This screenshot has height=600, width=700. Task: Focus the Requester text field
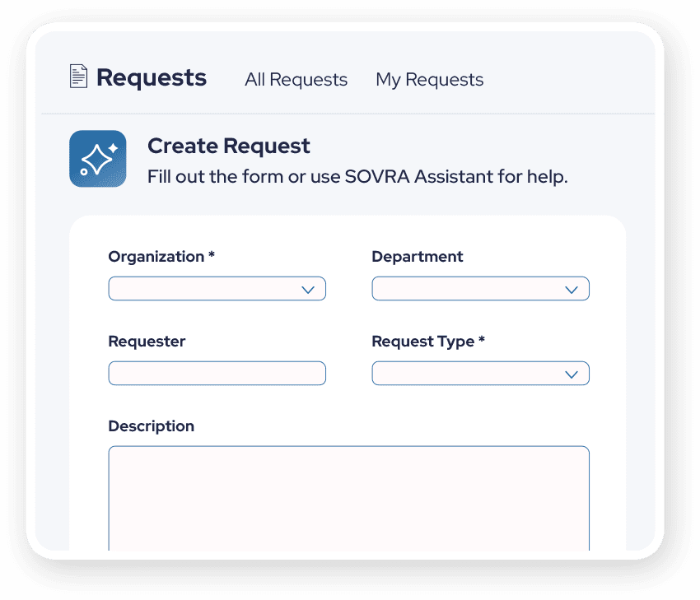pyautogui.click(x=217, y=374)
